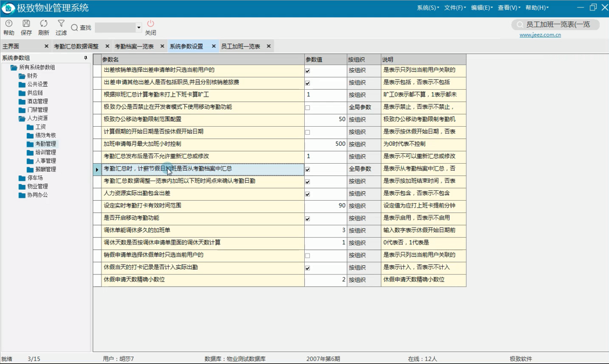
Task: Open the 编辑(E) menu
Action: tap(482, 8)
